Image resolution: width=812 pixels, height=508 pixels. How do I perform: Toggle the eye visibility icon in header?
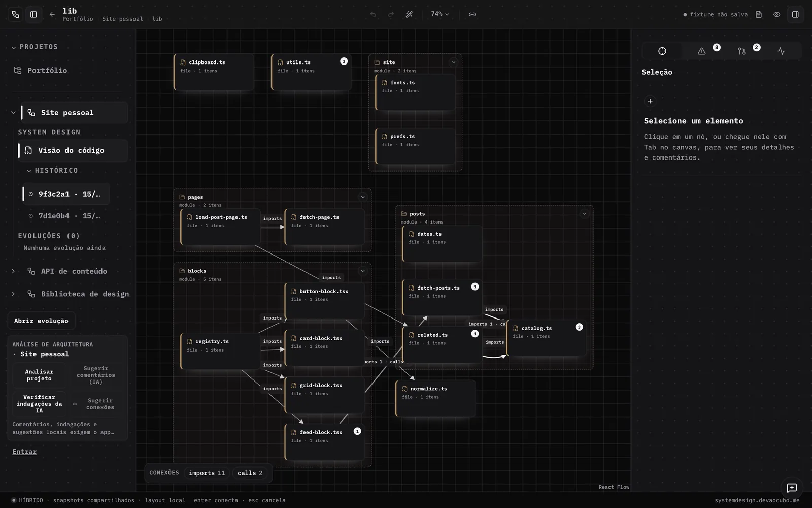[x=776, y=14]
